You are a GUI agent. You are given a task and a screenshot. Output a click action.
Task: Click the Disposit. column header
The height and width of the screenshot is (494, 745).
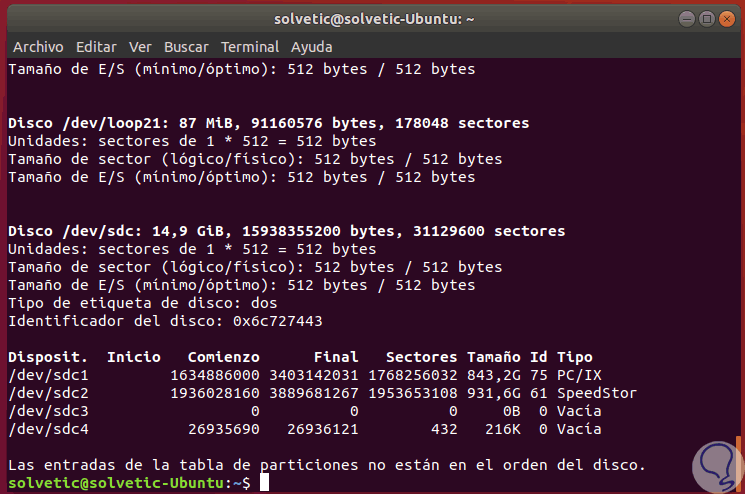(48, 357)
